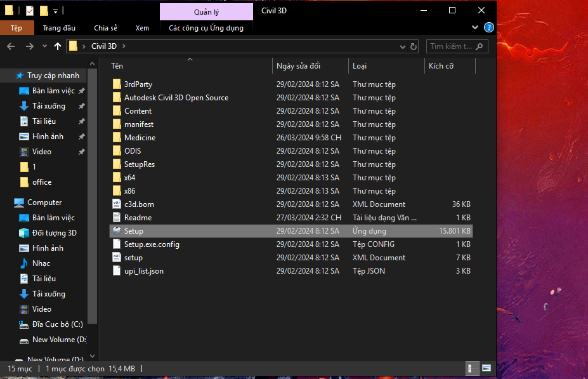Switch to the Trang đầu ribbon tab
This screenshot has width=588, height=379.
tap(59, 28)
